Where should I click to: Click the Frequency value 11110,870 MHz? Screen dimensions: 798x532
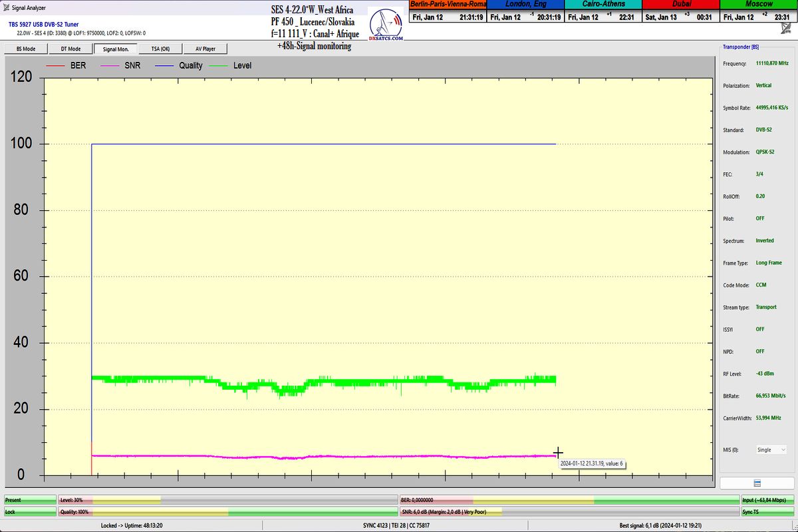click(x=772, y=63)
